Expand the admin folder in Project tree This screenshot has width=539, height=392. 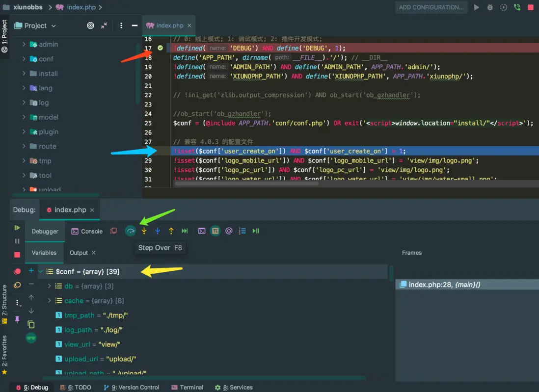(24, 44)
